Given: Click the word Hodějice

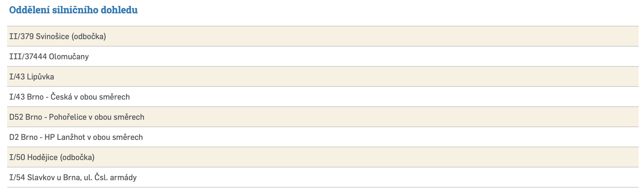Looking at the screenshot, I should coord(42,157).
